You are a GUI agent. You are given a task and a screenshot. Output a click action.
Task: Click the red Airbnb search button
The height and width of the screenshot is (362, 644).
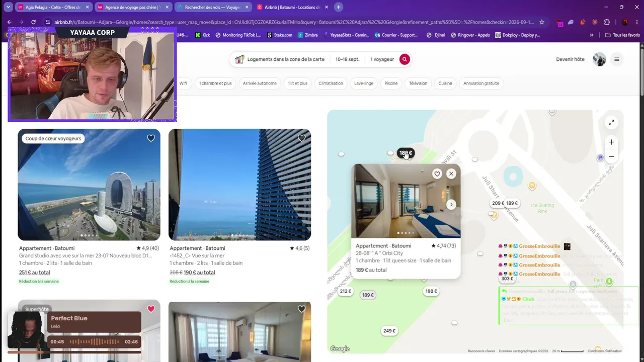click(405, 59)
